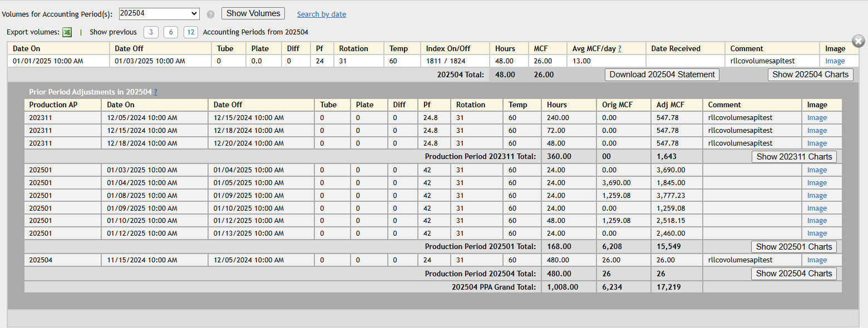
Task: Show charts for production period 202311
Action: coord(794,157)
